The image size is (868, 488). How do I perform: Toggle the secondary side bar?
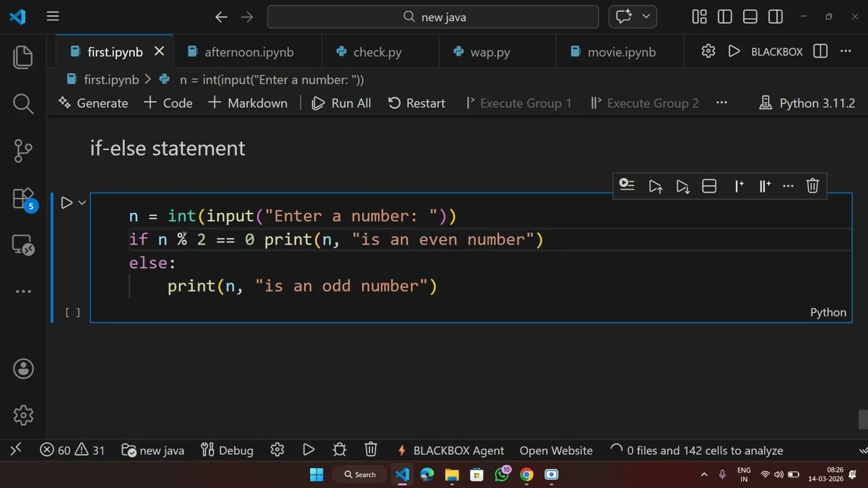tap(776, 17)
